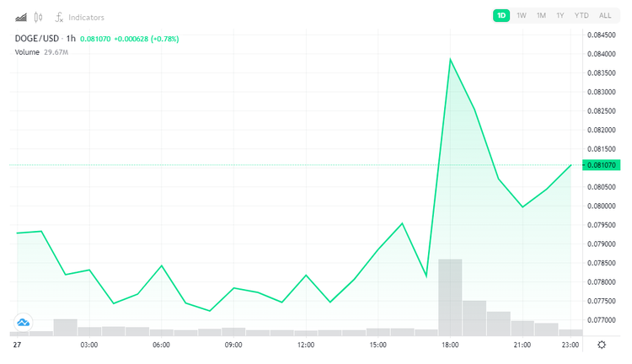Click the 18:00 price peak on chart

point(450,59)
